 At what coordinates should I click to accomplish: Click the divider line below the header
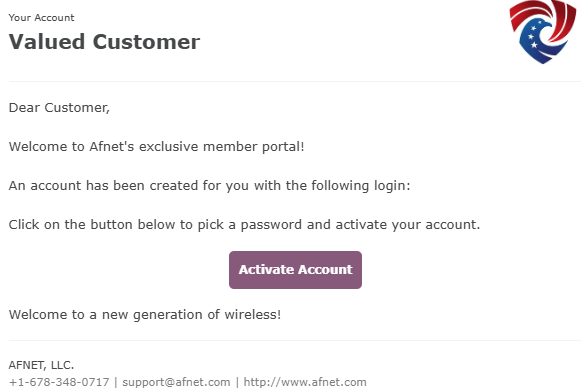point(295,81)
